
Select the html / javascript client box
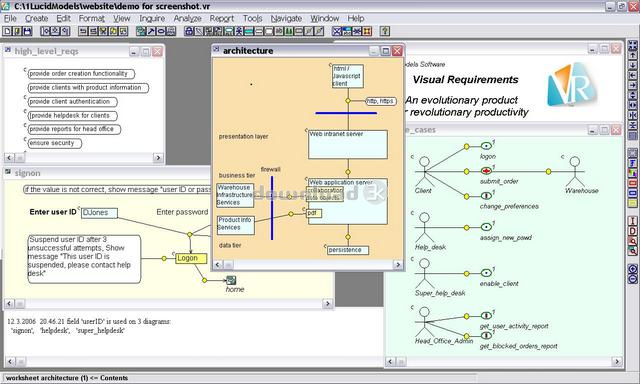pos(348,76)
